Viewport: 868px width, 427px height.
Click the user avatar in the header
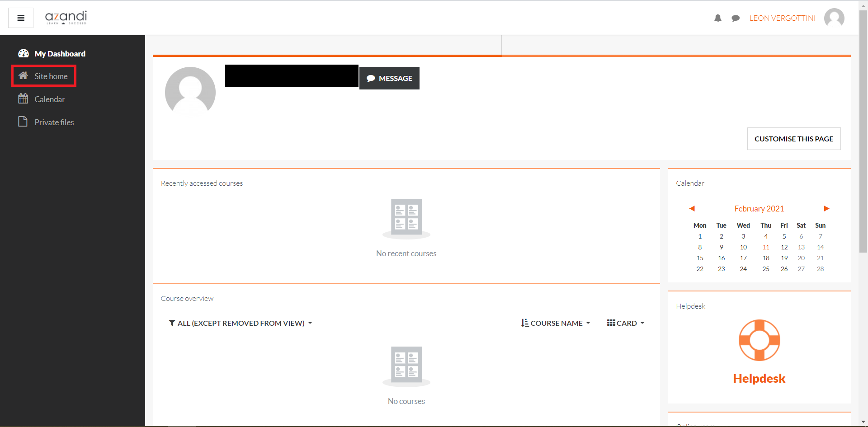(x=834, y=18)
